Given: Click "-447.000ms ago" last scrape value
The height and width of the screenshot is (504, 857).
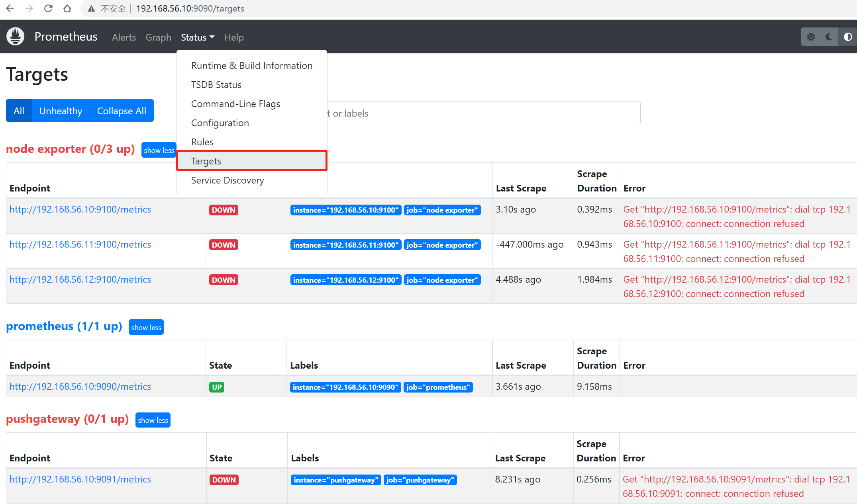Looking at the screenshot, I should (529, 244).
